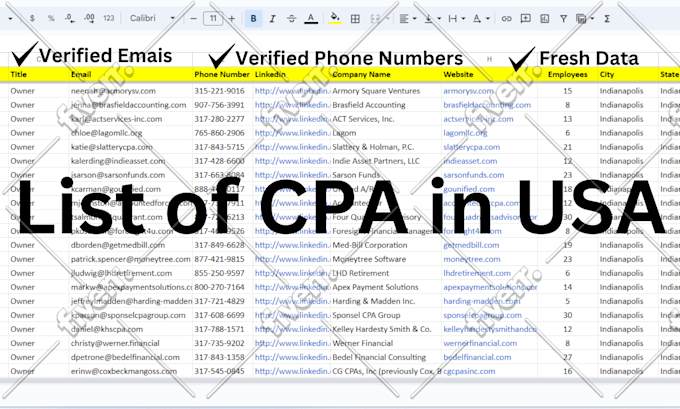Click the create filter funnel icon

tap(563, 19)
